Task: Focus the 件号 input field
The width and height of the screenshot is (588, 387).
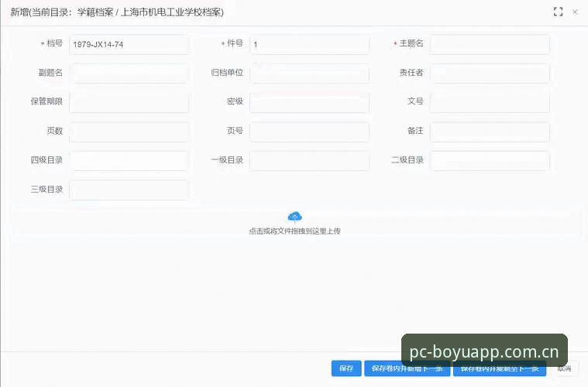Action: click(x=309, y=45)
